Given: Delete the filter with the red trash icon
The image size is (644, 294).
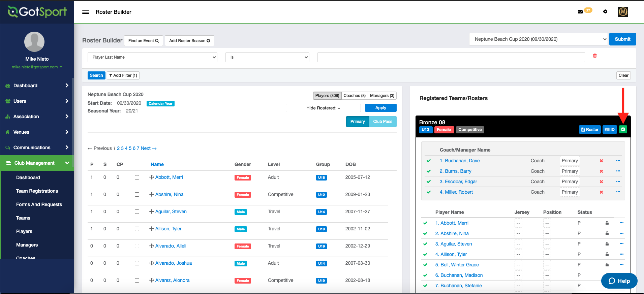Looking at the screenshot, I should coord(595,56).
